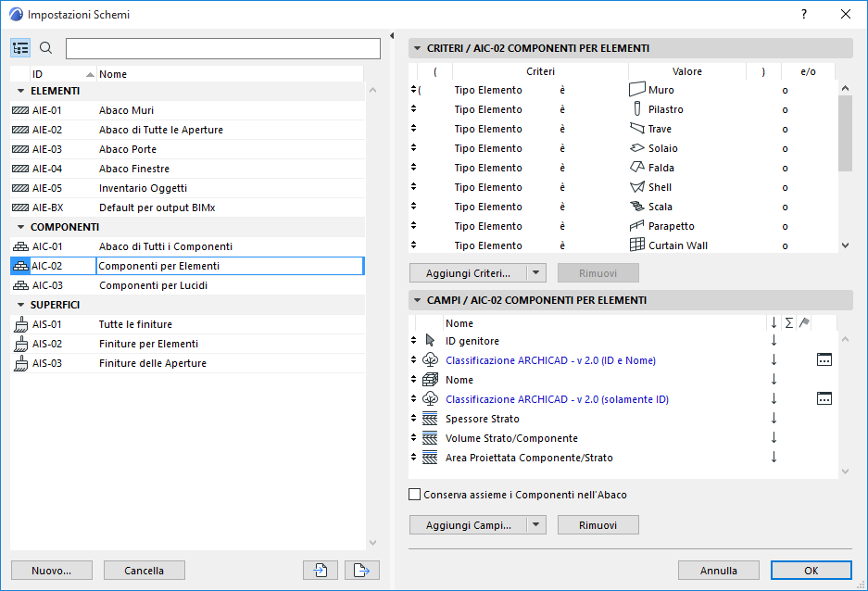This screenshot has height=591, width=868.
Task: Click the flag column header icon
Action: [804, 322]
